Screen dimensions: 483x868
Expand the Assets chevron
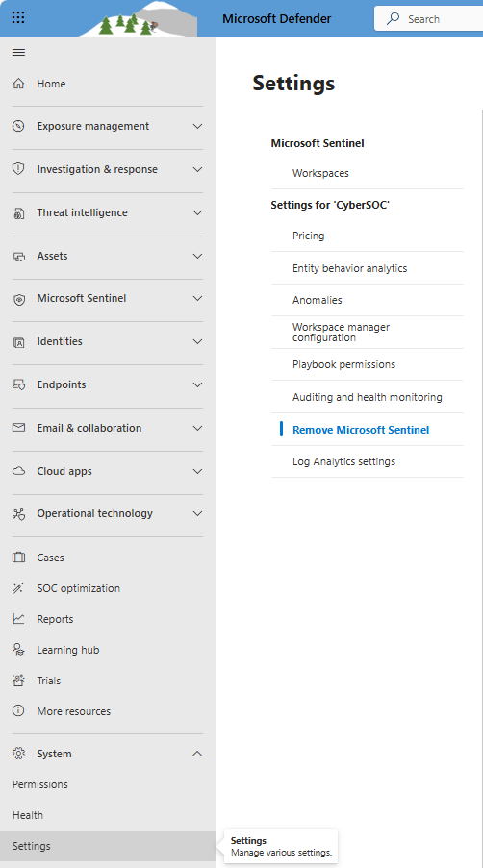point(197,256)
